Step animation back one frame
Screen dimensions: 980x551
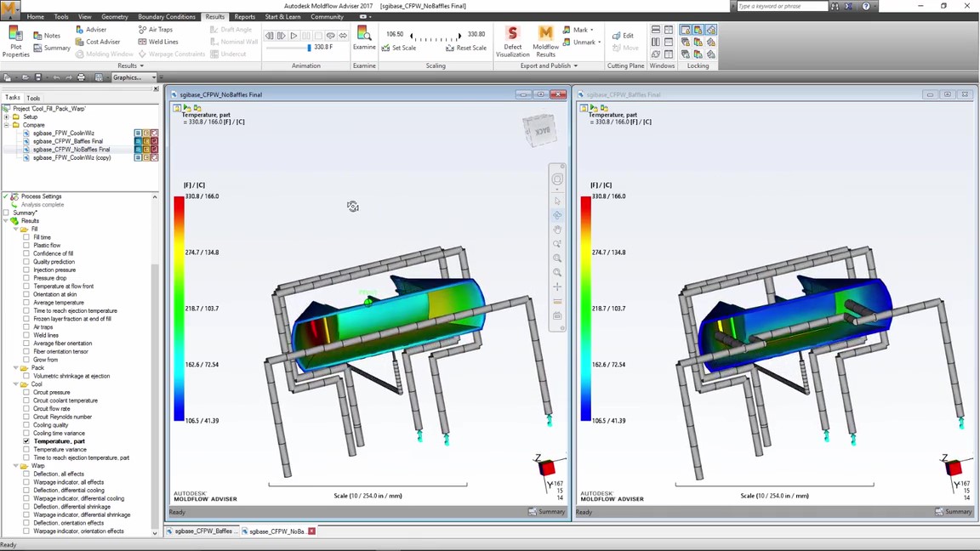pyautogui.click(x=270, y=36)
